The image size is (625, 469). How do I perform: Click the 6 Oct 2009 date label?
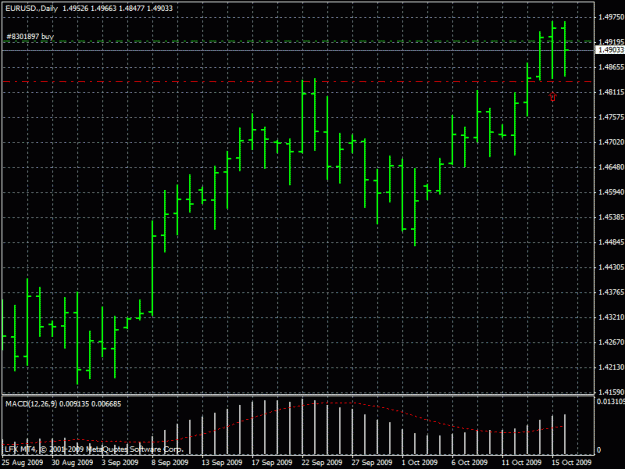tap(469, 463)
